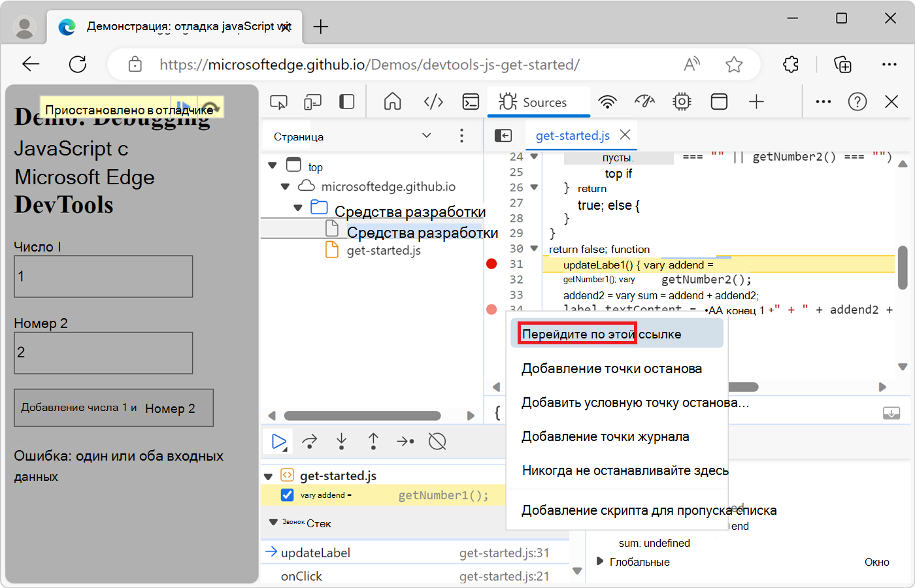Image resolution: width=915 pixels, height=588 pixels.
Task: Resume from the paused overlay on page
Action: coord(184,108)
